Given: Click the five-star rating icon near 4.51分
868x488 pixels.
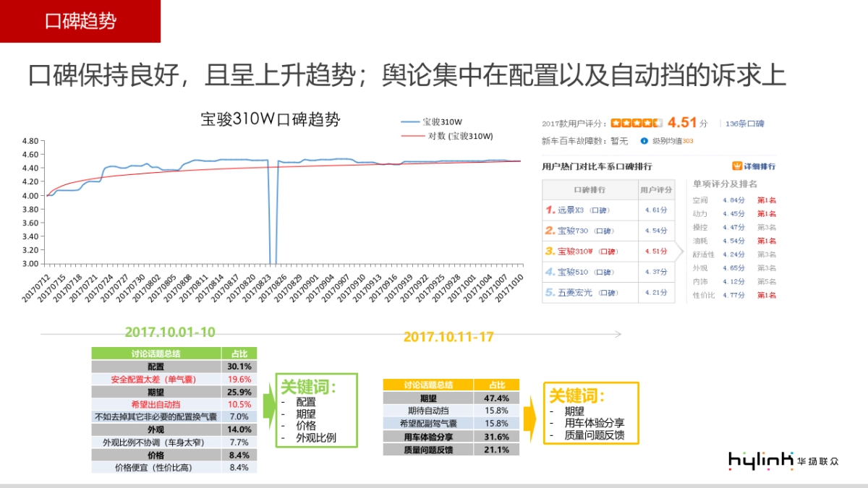Looking at the screenshot, I should [638, 124].
